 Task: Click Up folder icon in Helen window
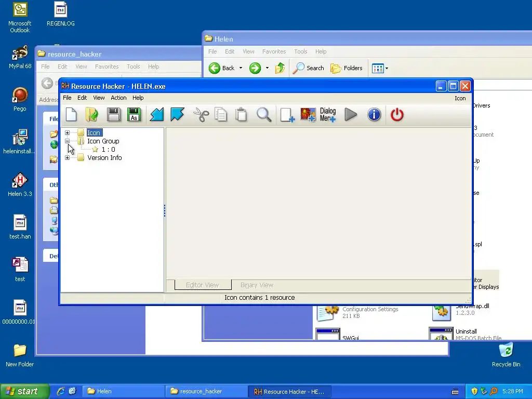click(280, 68)
